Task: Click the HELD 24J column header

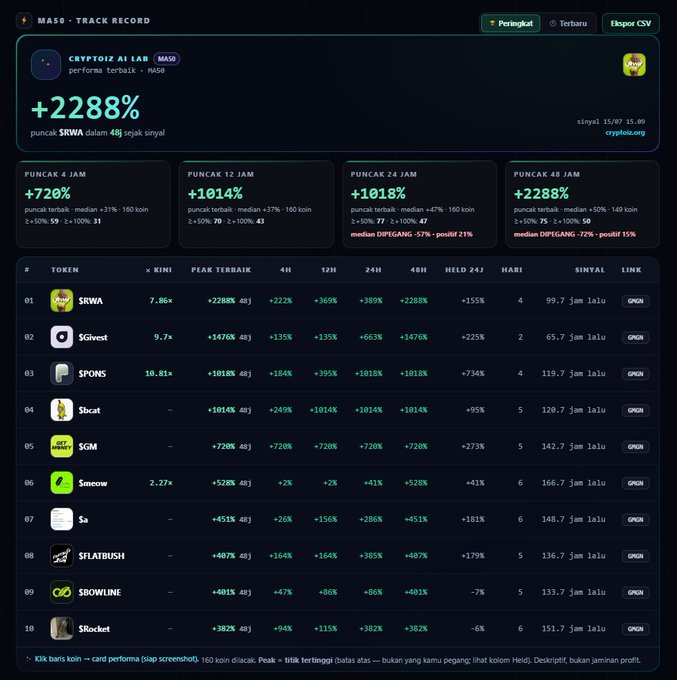Action: click(x=464, y=270)
